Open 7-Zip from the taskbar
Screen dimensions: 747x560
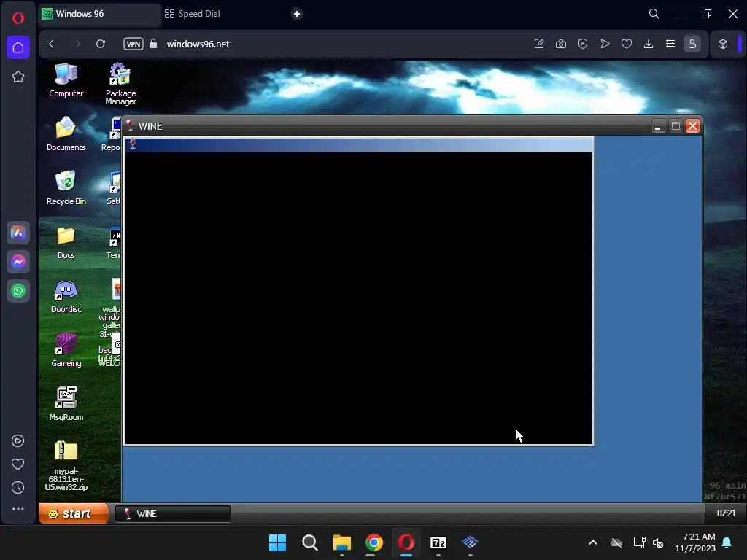[438, 542]
